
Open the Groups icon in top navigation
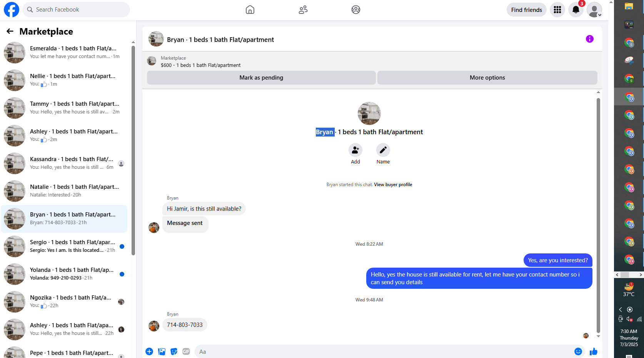click(356, 10)
